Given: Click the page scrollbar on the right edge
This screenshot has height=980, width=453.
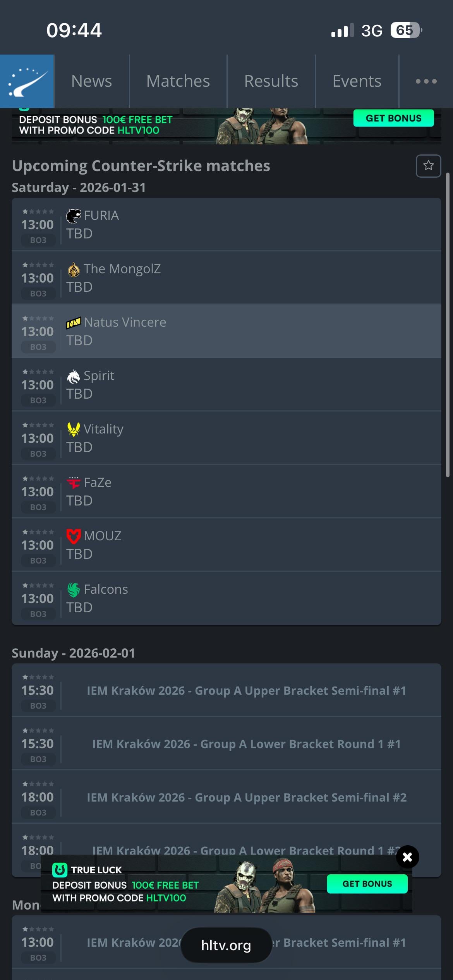Looking at the screenshot, I should [448, 325].
